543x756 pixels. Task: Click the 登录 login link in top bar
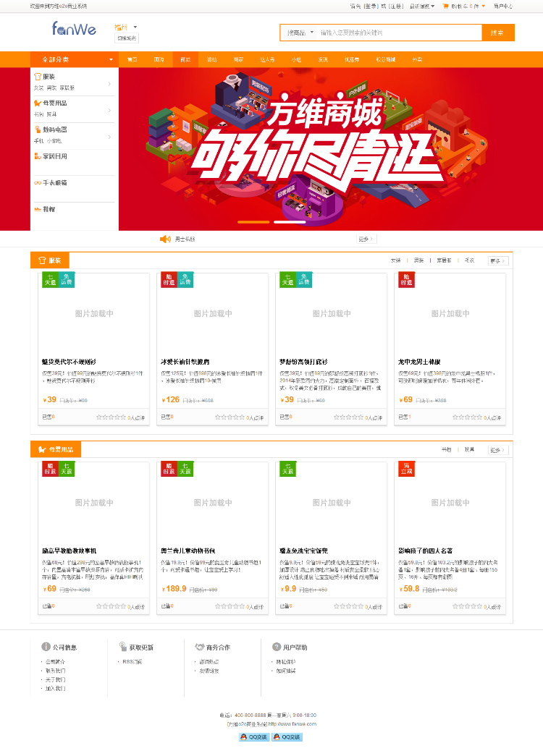coord(370,7)
